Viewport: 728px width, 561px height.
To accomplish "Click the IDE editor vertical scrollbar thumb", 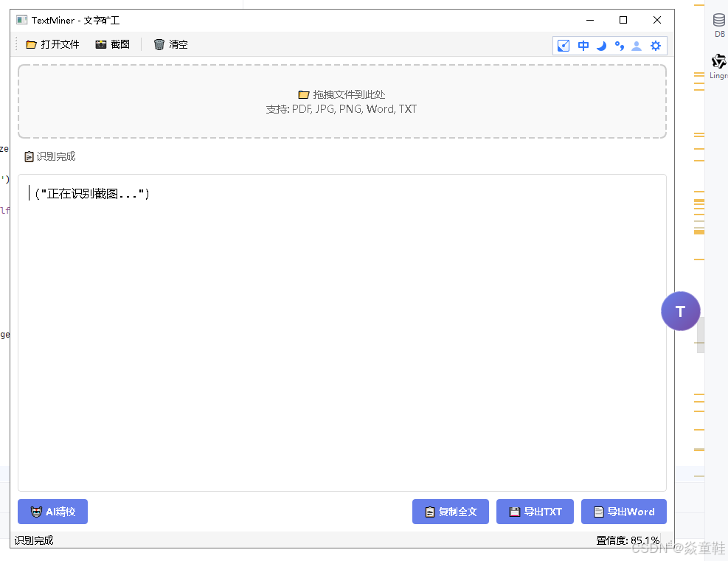I will tap(701, 335).
